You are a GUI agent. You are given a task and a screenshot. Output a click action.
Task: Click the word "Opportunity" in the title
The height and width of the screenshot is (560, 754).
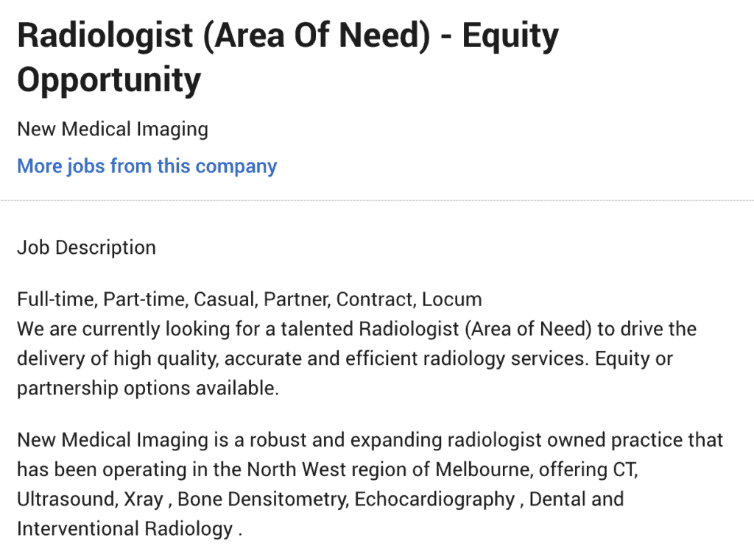coord(109,79)
